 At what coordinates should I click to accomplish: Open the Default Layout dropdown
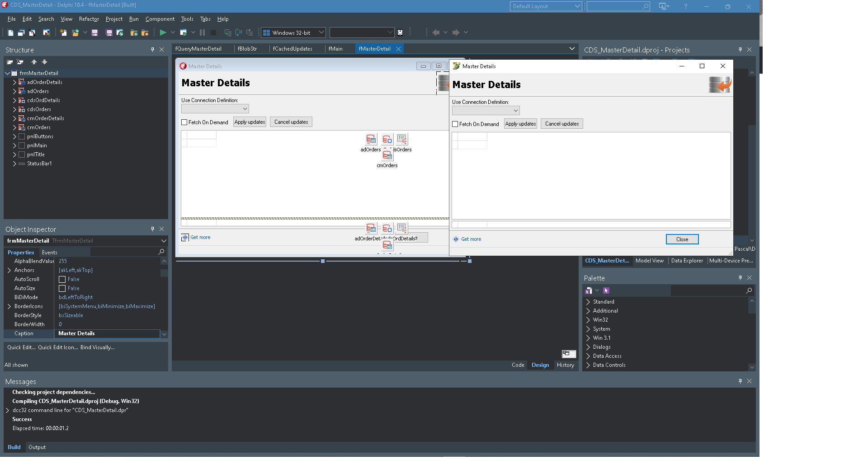546,6
